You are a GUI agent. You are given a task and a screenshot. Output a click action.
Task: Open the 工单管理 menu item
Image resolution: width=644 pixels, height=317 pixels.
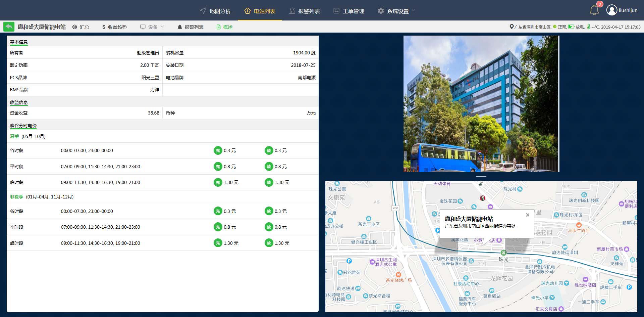tap(349, 11)
